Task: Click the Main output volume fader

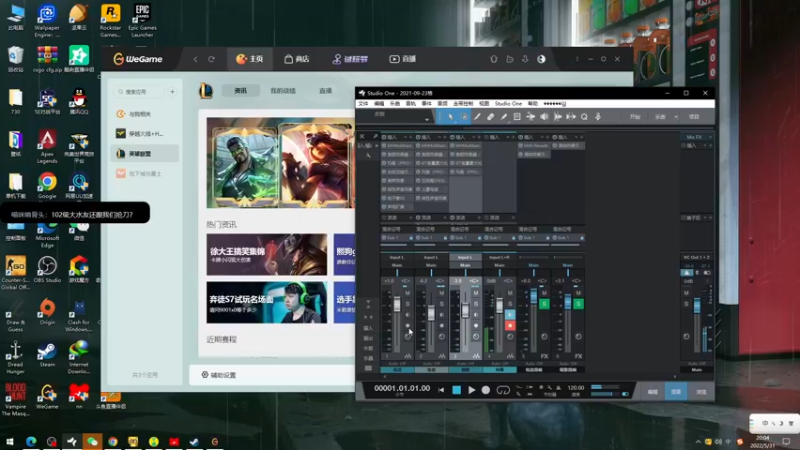Action: 697,306
